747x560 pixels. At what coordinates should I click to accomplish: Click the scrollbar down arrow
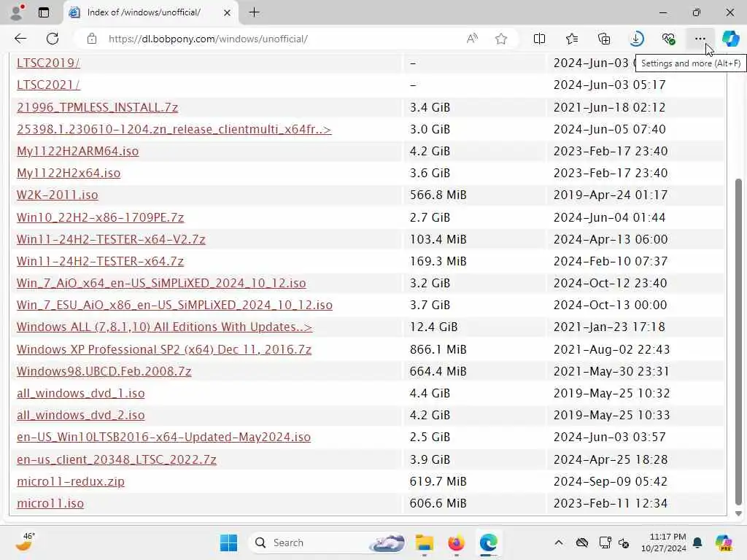(x=738, y=513)
